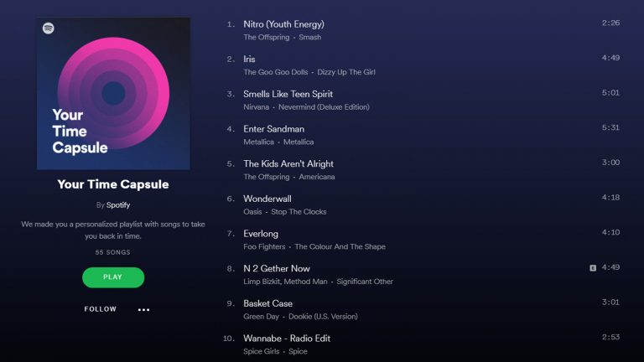Open album Nevermind (Deluxe Edition)

tap(324, 106)
